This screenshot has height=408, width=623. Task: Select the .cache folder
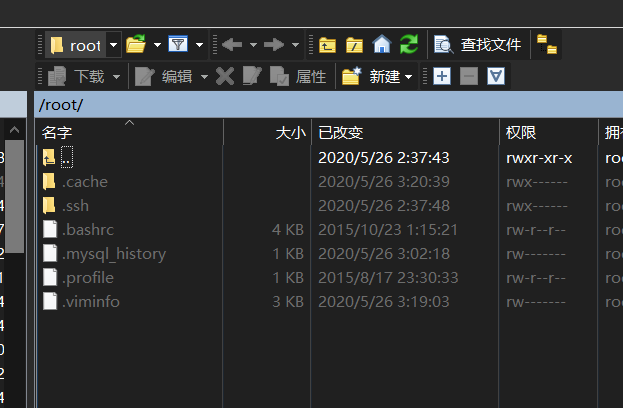330,182
